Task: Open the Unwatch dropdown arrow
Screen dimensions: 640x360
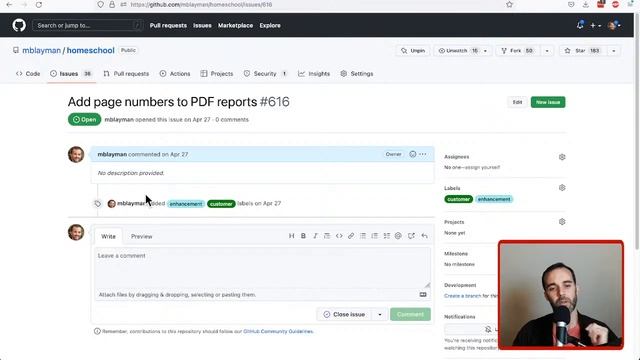Action: 485,51
